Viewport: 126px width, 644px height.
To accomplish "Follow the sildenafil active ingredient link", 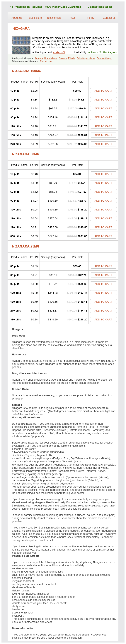I will (x=59, y=53).
